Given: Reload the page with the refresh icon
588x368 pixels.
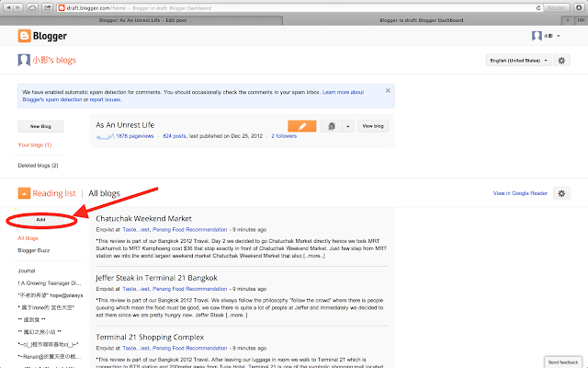Looking at the screenshot, I should [x=538, y=7].
